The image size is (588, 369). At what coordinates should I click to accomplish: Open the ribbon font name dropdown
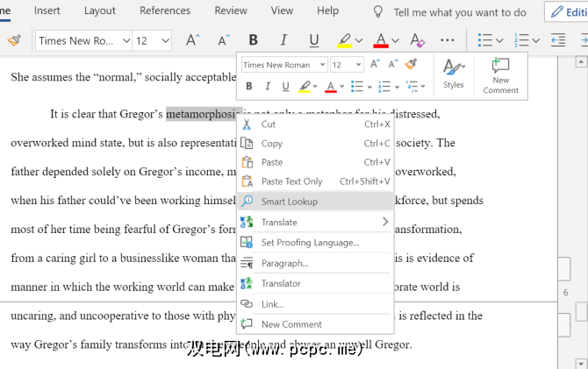[x=125, y=41]
